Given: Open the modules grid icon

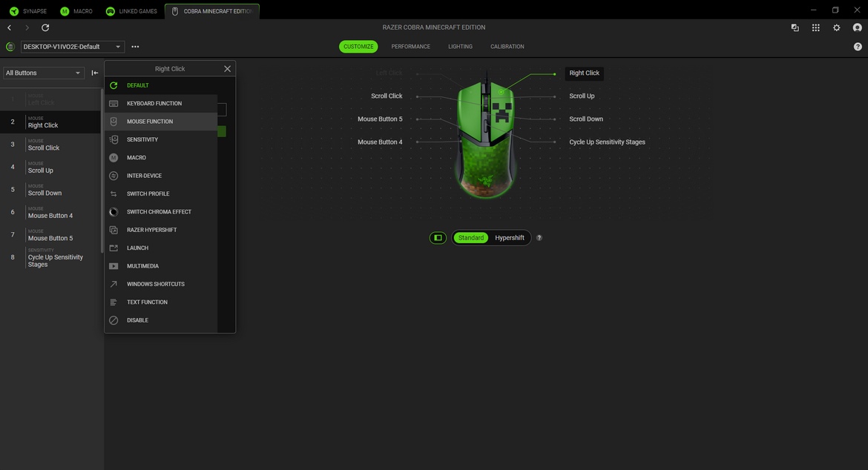Looking at the screenshot, I should [815, 27].
